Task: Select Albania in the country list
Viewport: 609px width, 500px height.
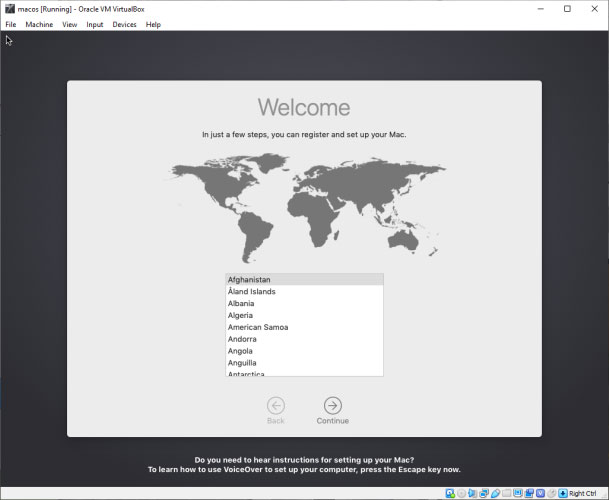Action: tap(241, 303)
